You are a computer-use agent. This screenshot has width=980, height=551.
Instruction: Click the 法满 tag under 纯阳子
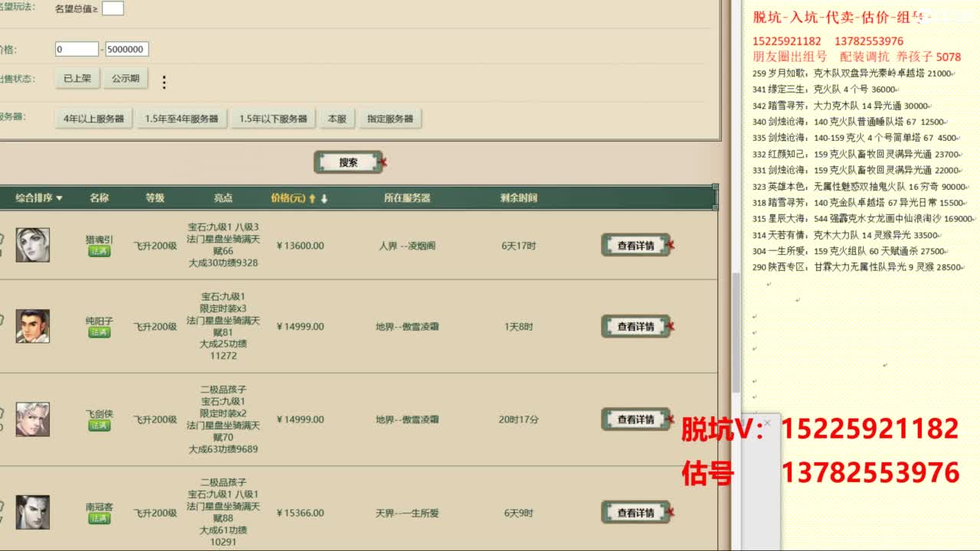coord(100,332)
